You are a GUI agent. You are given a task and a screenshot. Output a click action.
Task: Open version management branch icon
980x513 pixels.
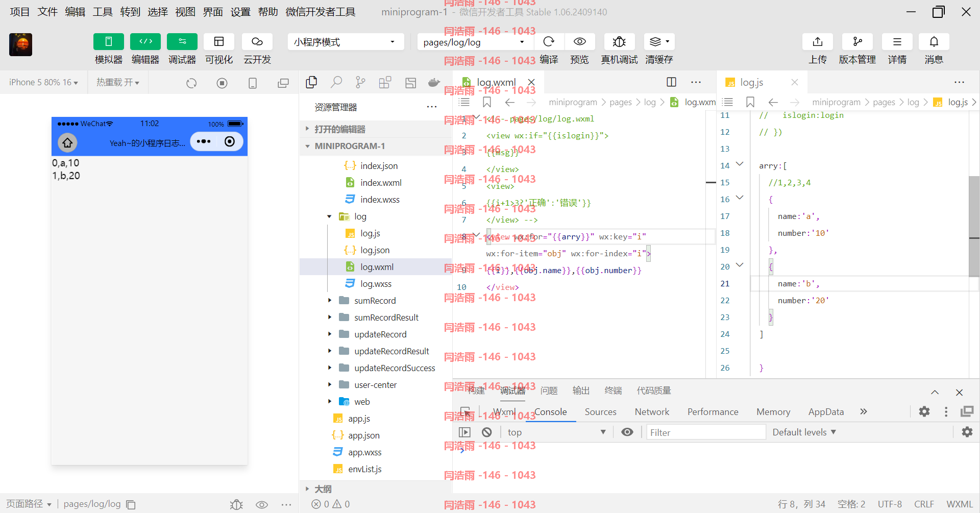pyautogui.click(x=857, y=41)
